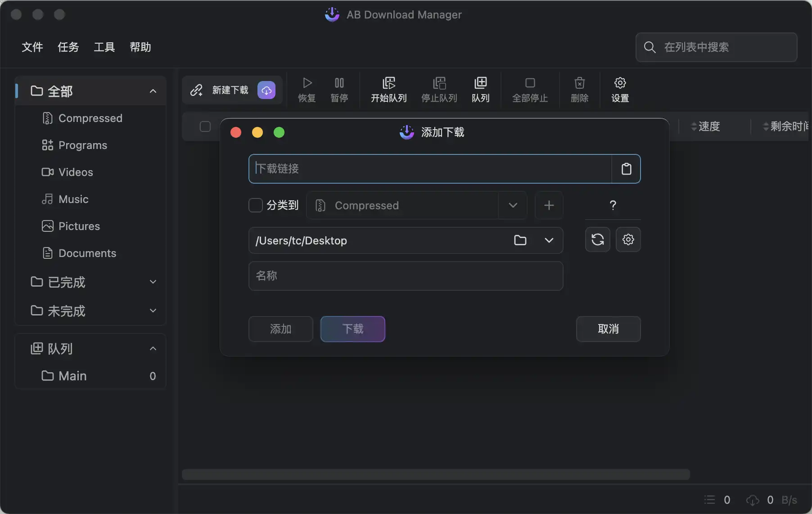Image resolution: width=812 pixels, height=514 pixels.
Task: Open the 任务 menu
Action: coord(68,47)
